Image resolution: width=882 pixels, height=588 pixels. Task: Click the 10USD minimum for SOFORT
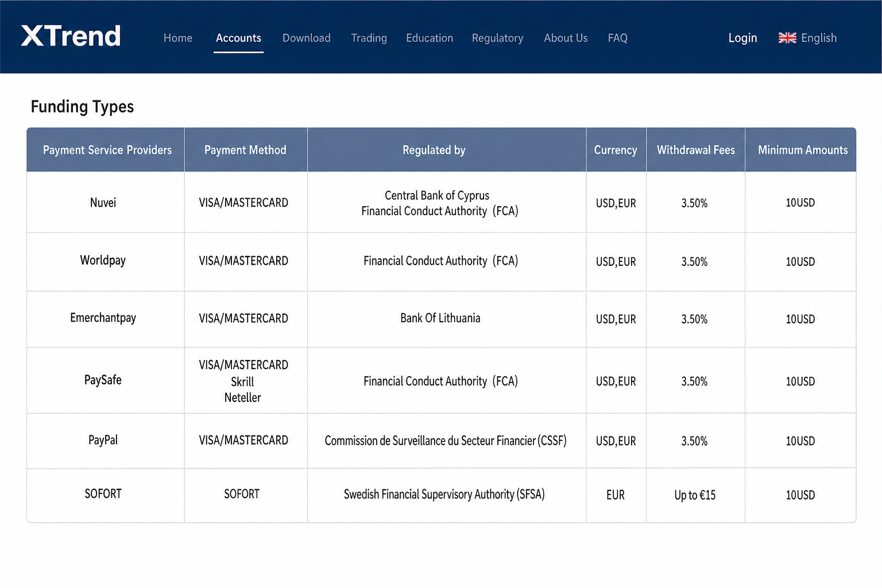[800, 495]
